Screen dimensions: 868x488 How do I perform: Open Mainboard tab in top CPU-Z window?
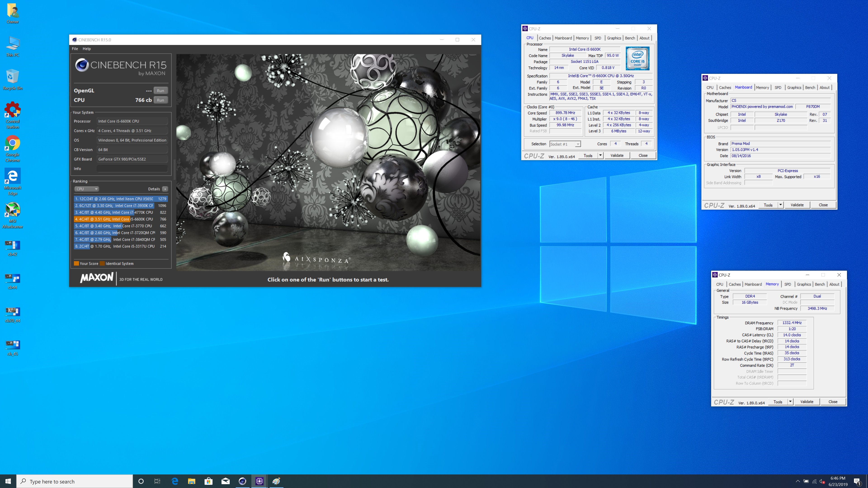[x=563, y=38]
